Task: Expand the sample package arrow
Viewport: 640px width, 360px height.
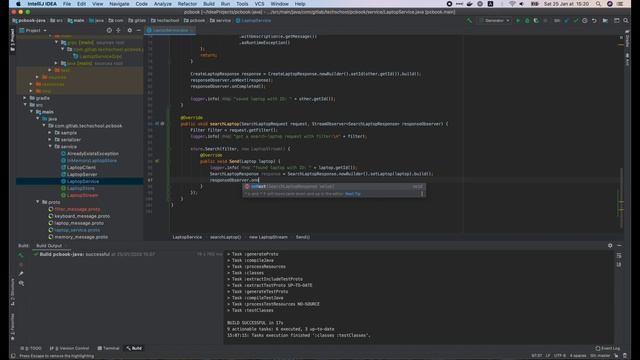Action: coord(51,133)
